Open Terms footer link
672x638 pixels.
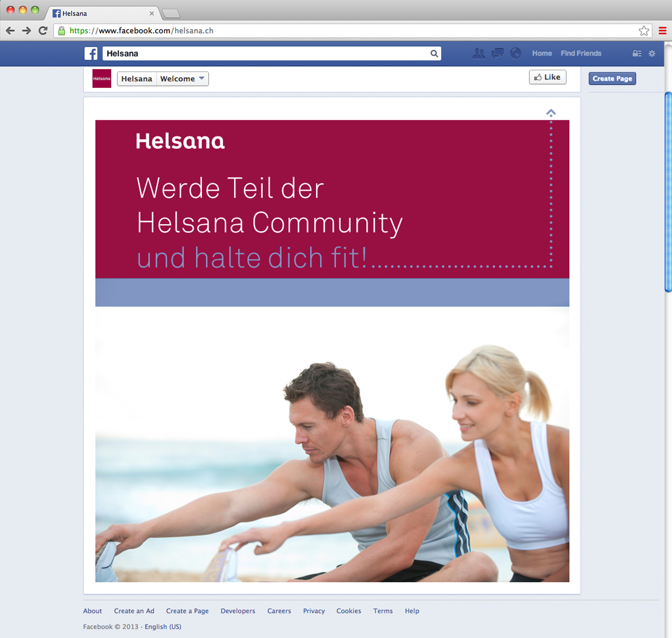click(383, 611)
